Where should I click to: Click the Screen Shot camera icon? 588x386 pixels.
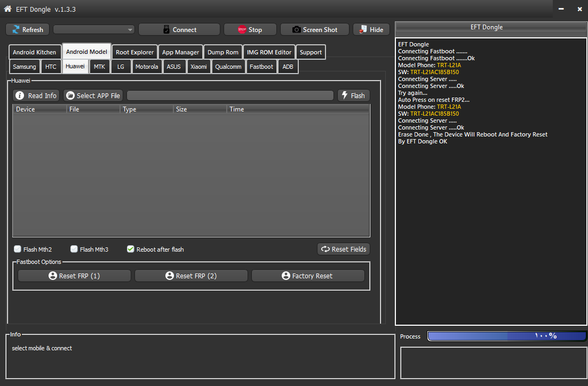[x=296, y=30]
